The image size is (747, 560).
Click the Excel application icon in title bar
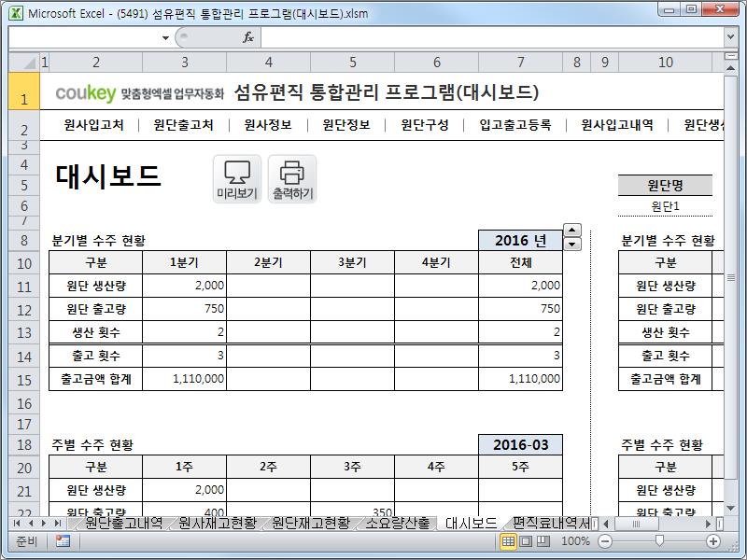click(16, 13)
